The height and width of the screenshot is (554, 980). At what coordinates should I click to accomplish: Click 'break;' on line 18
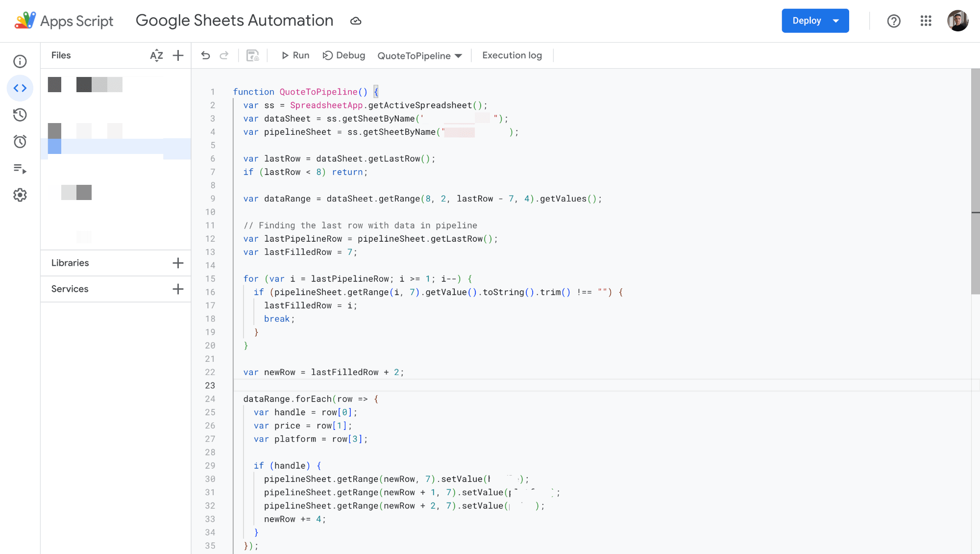(279, 319)
